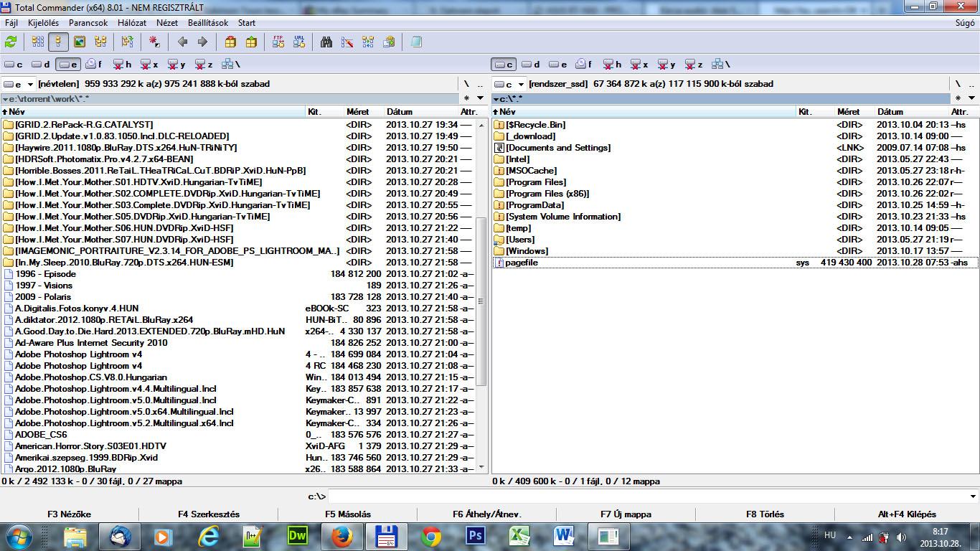This screenshot has height=551, width=980.
Task: Click the Invert selection red asterisk icon
Action: 154,42
